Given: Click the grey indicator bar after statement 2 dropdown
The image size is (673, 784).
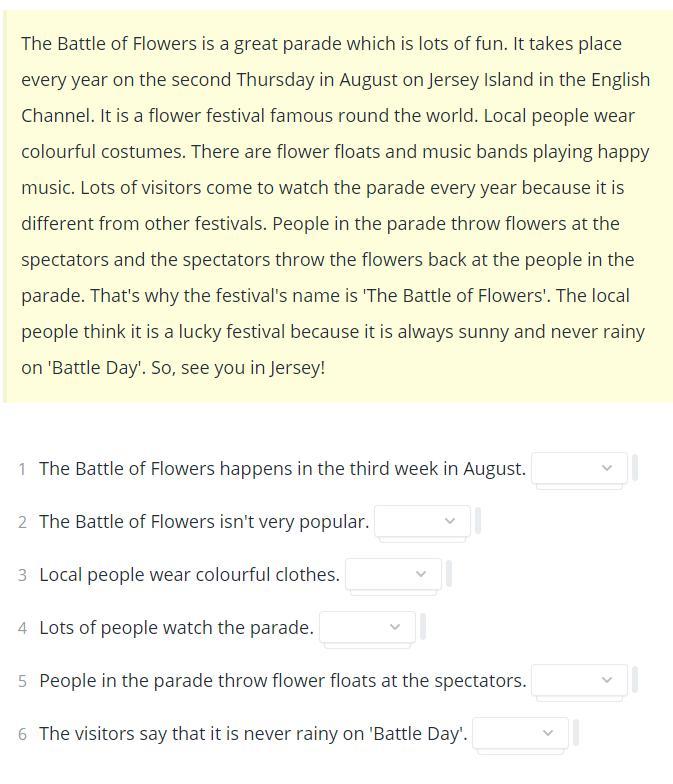Looking at the screenshot, I should (478, 521).
